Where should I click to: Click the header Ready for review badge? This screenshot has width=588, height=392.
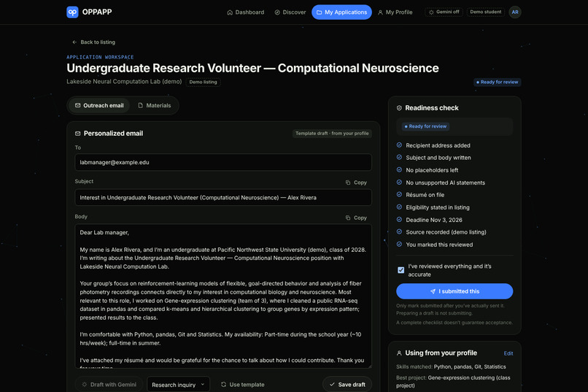(x=497, y=82)
